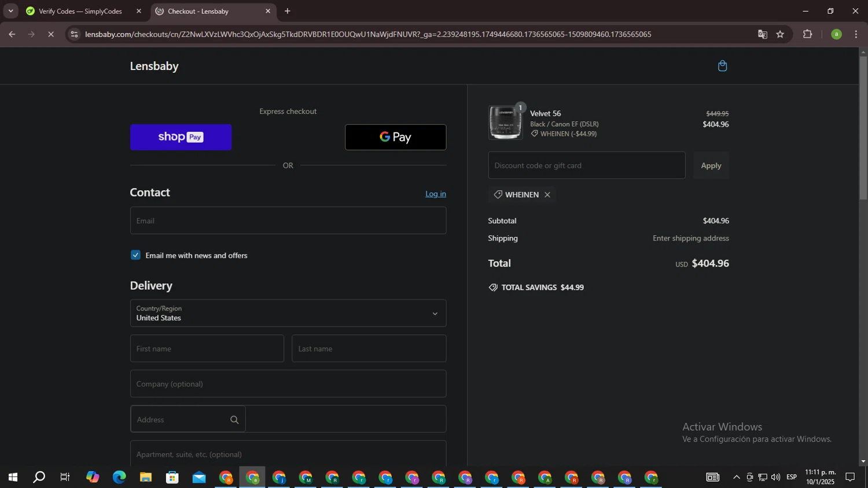Open the shopping bag cart icon
This screenshot has height=488, width=868.
tap(722, 66)
